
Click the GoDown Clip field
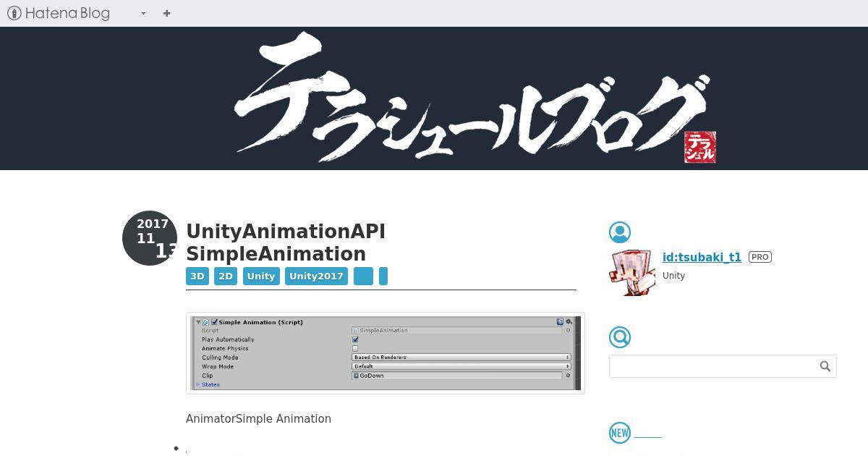click(x=457, y=376)
